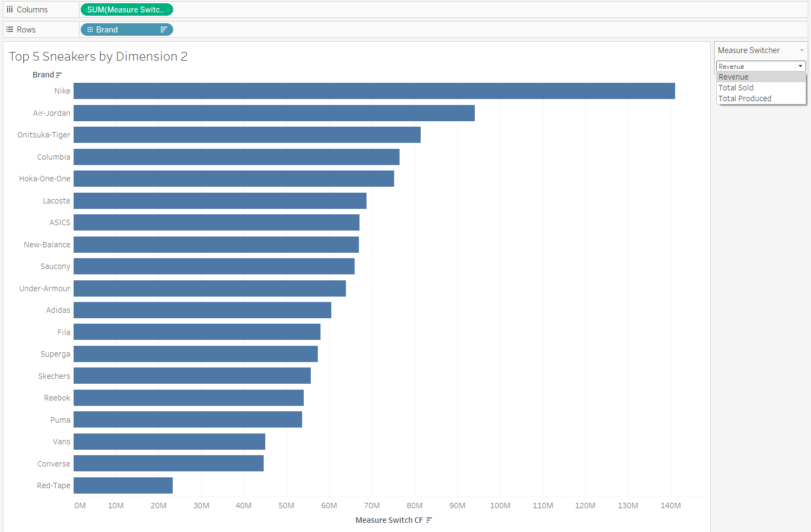Click the Saucony row label

[x=55, y=266]
